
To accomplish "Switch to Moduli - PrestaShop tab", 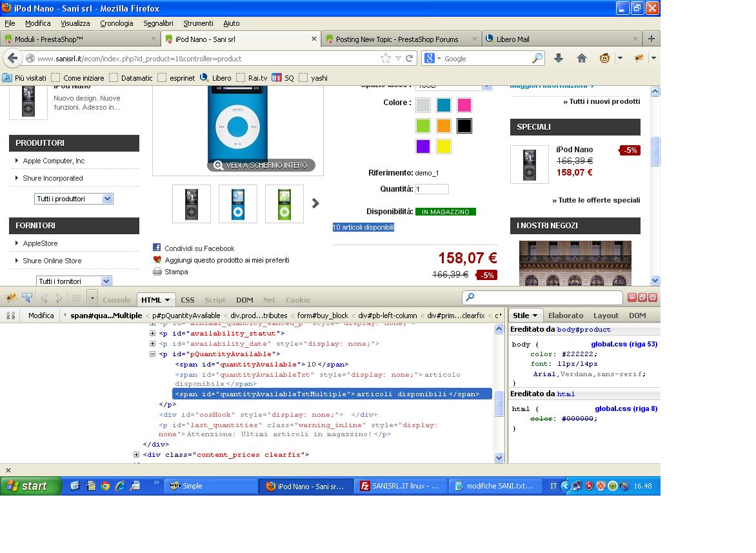I will pyautogui.click(x=80, y=39).
